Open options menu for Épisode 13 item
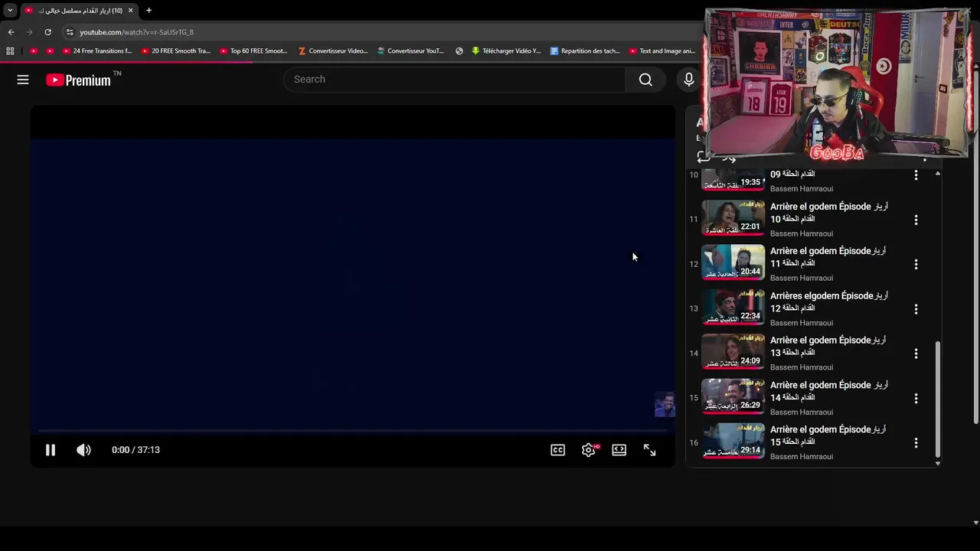The image size is (980, 551). [916, 354]
